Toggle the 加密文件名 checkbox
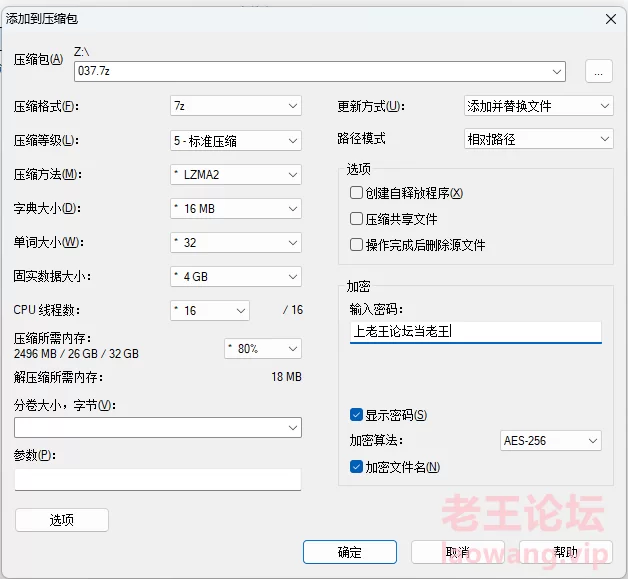Screen dimensions: 628x579 click(357, 467)
